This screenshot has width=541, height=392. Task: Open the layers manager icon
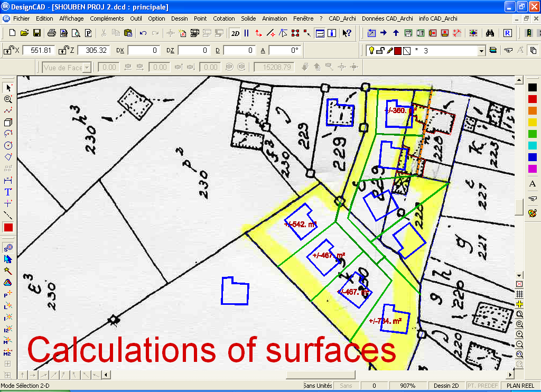click(493, 51)
